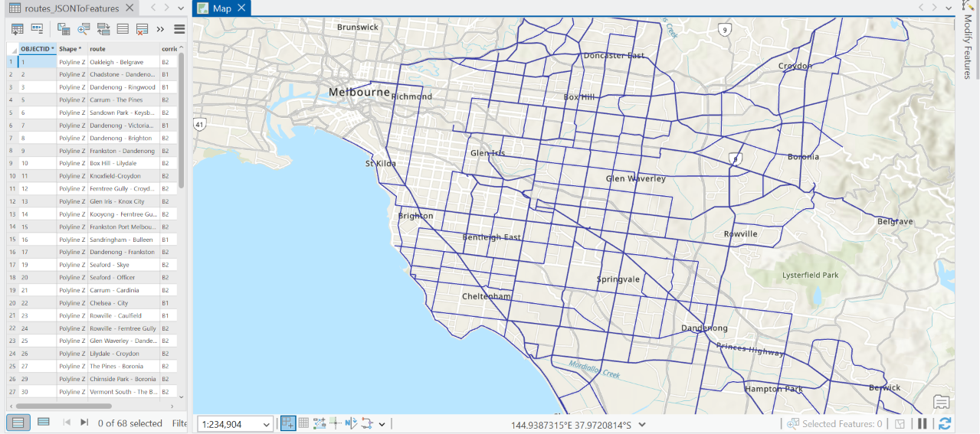Go to first table record
Image resolution: width=980 pixels, height=434 pixels.
(67, 423)
